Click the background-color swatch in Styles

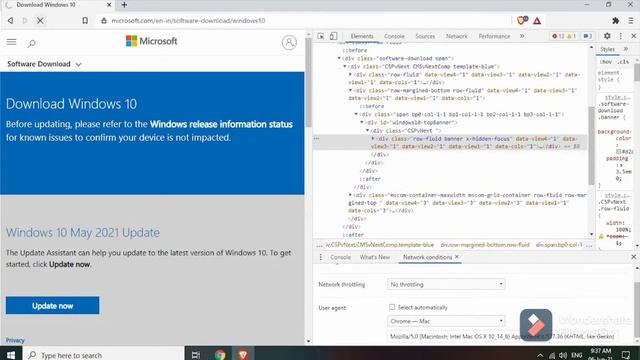tap(618, 151)
